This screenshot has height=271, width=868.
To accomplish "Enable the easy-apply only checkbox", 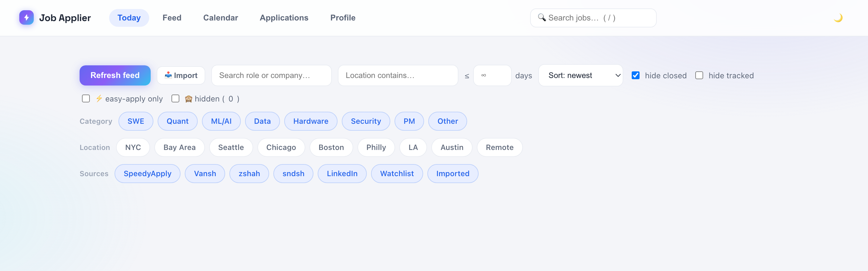I will pos(86,99).
